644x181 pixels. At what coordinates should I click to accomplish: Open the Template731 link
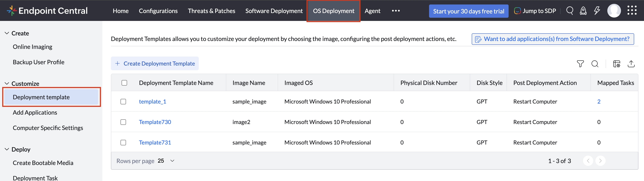[155, 142]
